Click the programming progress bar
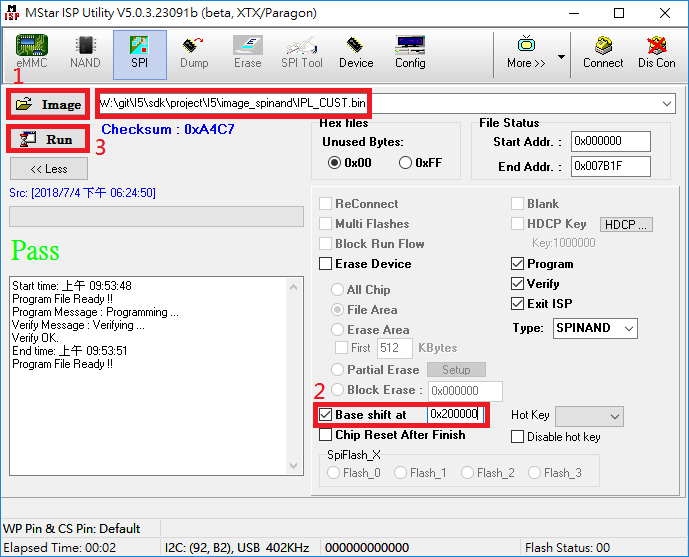The image size is (689, 557). pyautogui.click(x=156, y=217)
